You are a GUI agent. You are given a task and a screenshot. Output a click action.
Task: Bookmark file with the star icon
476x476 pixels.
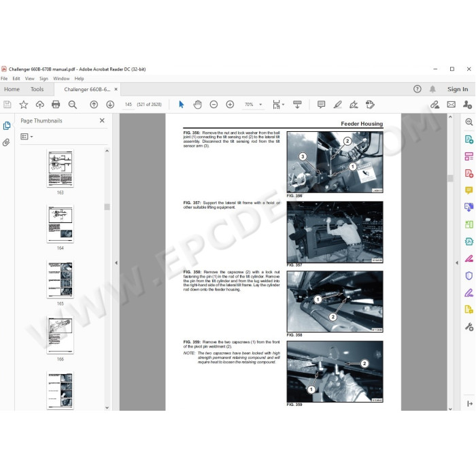click(x=24, y=104)
